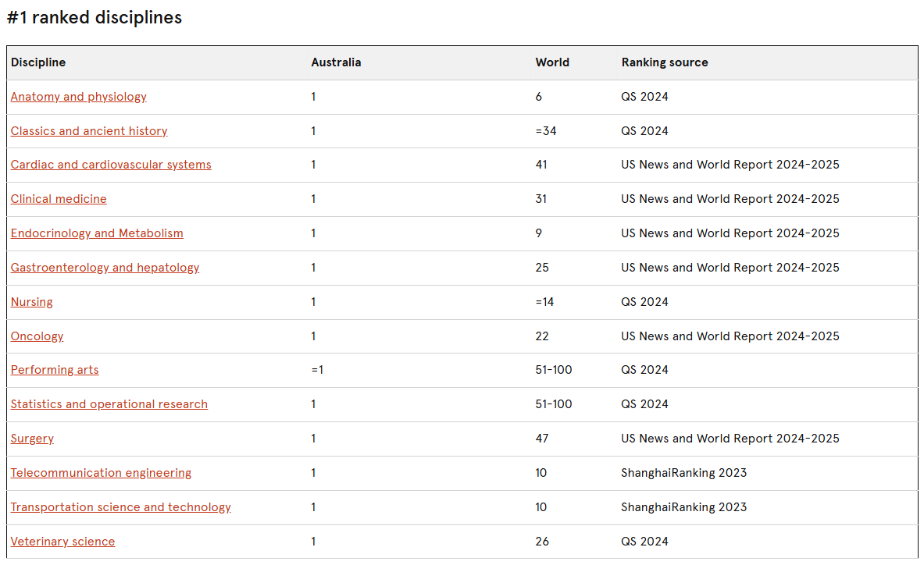
Task: Select QS 2024 source in Veterinary science row
Action: tap(644, 542)
